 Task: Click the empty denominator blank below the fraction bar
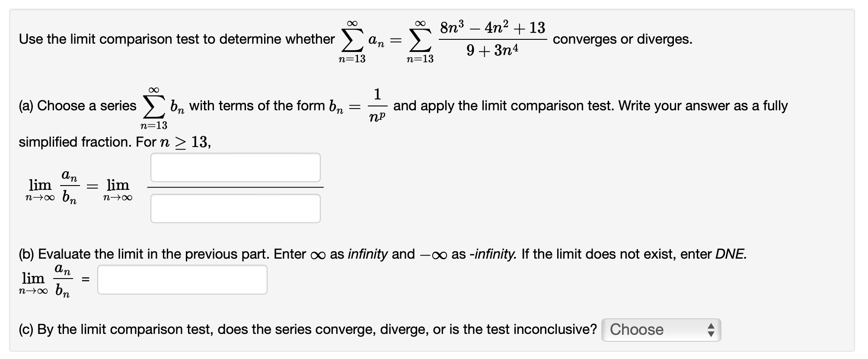click(x=235, y=208)
